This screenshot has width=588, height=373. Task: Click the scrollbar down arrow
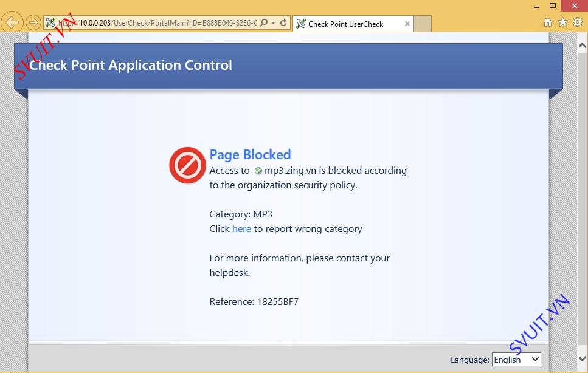click(582, 358)
